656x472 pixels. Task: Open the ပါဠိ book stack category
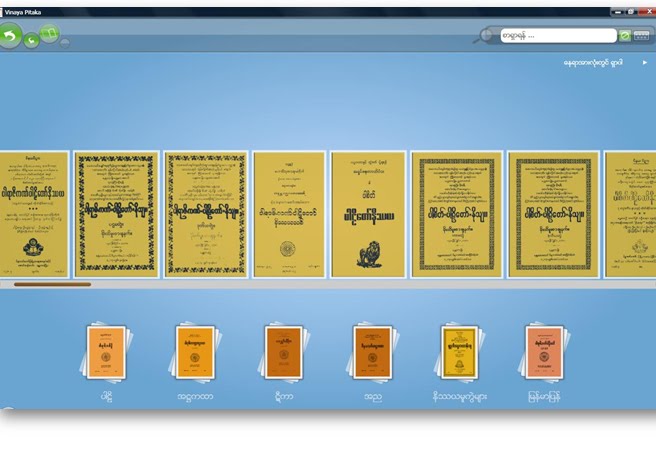[106, 354]
